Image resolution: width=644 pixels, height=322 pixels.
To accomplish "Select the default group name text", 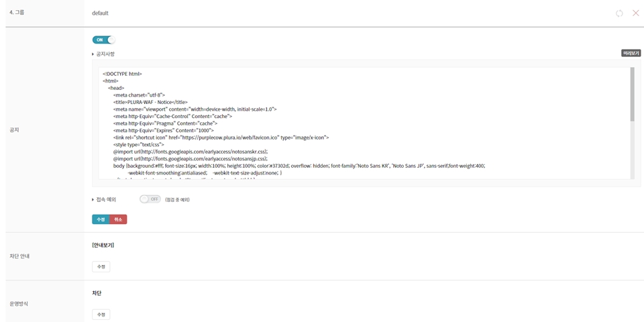I will pyautogui.click(x=100, y=13).
